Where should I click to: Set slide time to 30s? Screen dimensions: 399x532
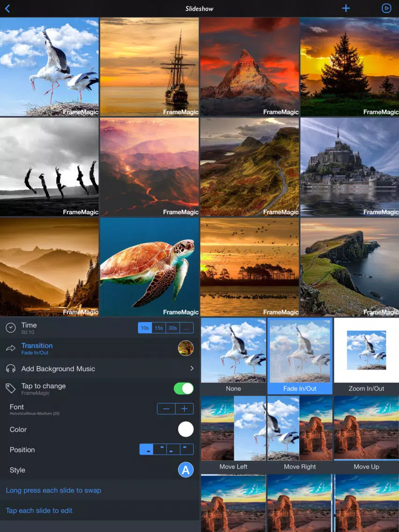(173, 328)
